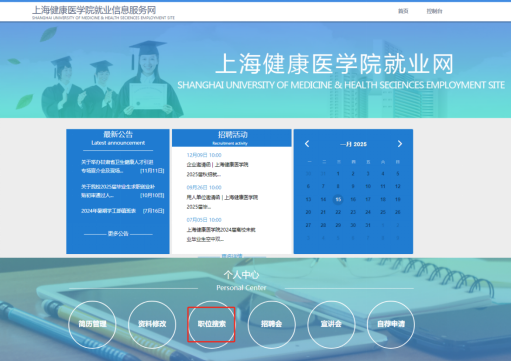Open the 7月16日 announcement entry
512x361 pixels.
[x=123, y=211]
